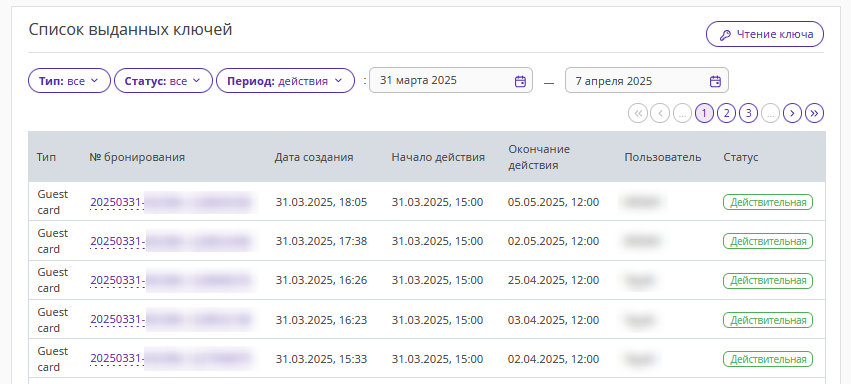Click end date 25.04.2025, 12:00

(554, 280)
